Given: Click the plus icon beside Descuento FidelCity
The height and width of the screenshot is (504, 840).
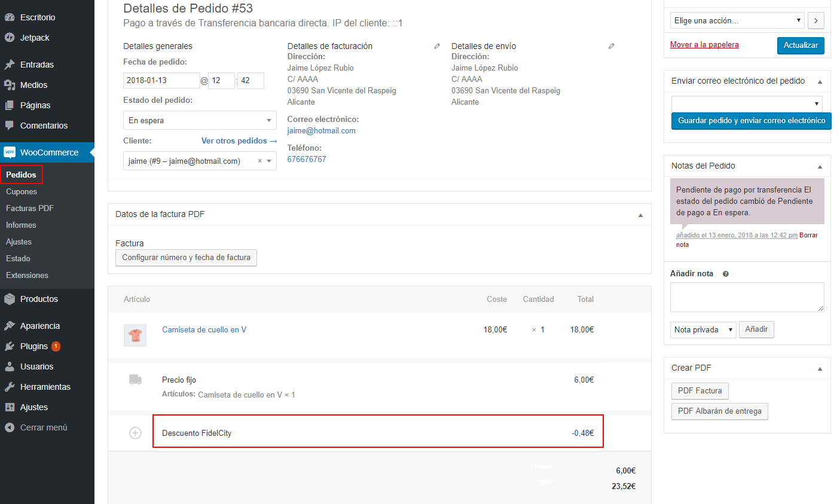Looking at the screenshot, I should pos(136,433).
